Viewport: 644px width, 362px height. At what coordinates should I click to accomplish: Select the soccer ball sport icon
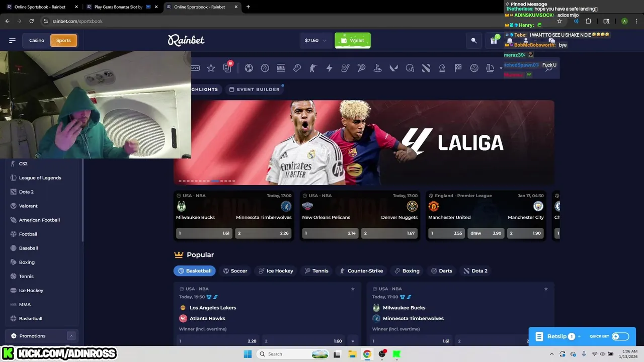[249, 68]
